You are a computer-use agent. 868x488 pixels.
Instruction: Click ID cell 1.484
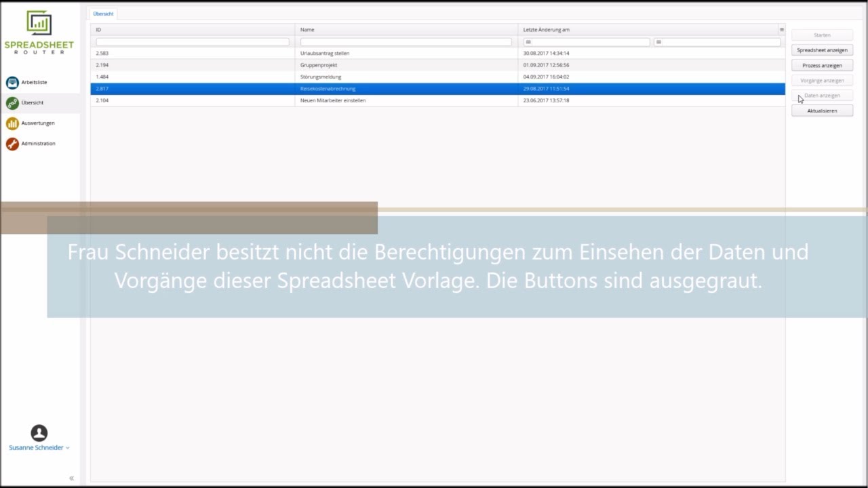coord(102,77)
